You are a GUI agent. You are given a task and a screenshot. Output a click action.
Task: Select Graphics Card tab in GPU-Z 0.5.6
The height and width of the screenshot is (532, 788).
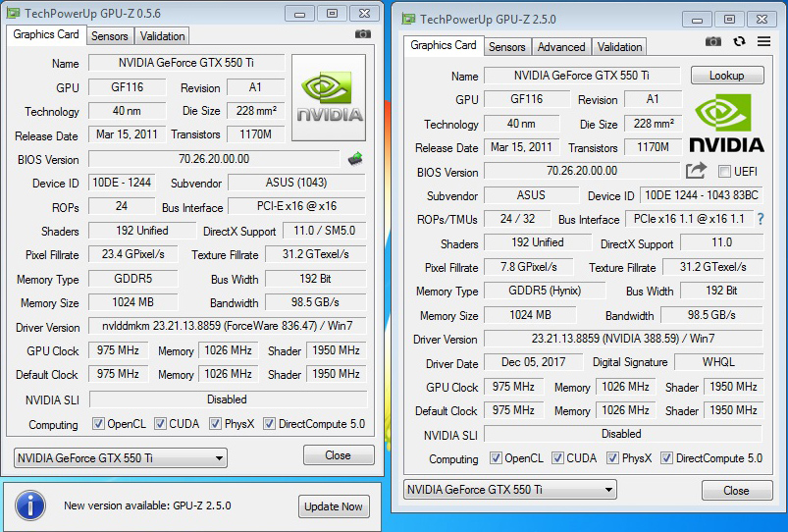(46, 34)
